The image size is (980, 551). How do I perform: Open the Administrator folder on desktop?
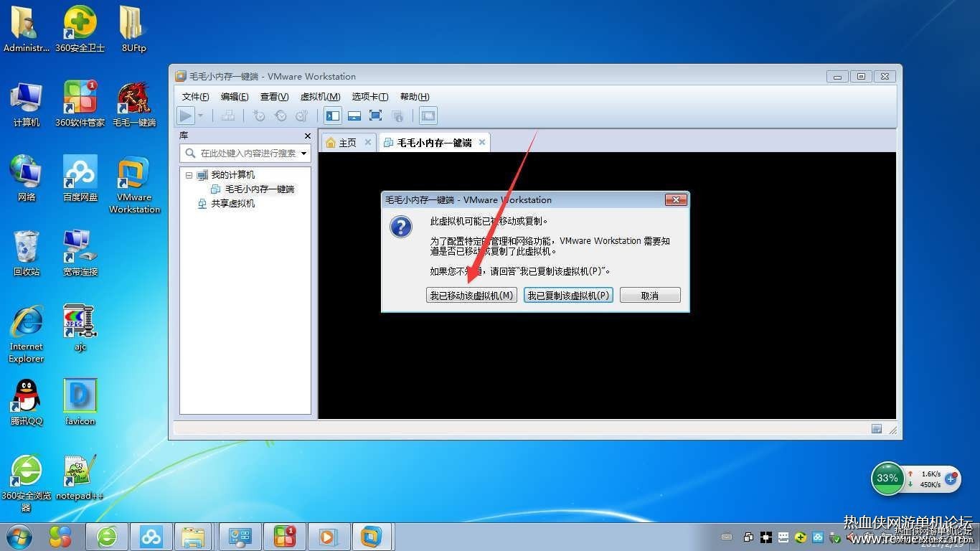coord(27,29)
